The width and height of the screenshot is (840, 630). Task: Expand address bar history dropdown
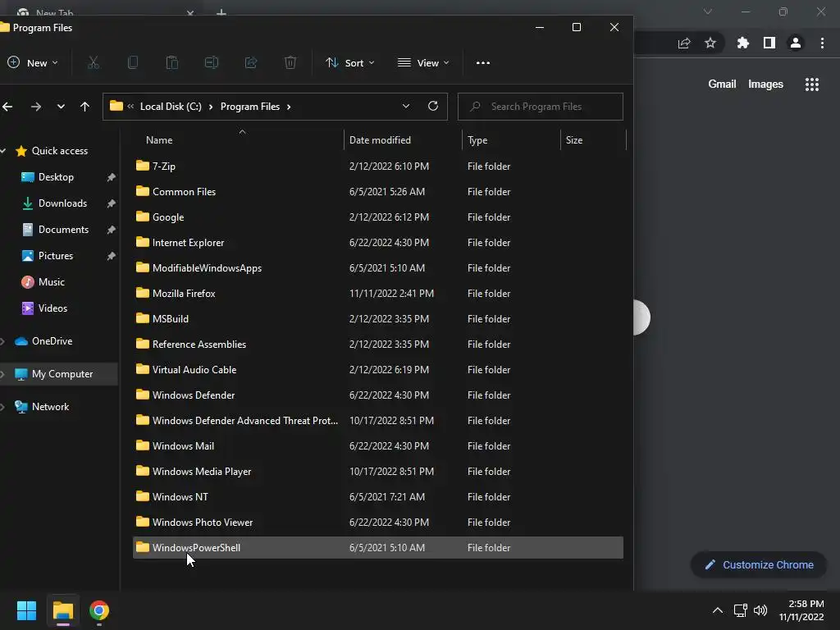pos(406,106)
